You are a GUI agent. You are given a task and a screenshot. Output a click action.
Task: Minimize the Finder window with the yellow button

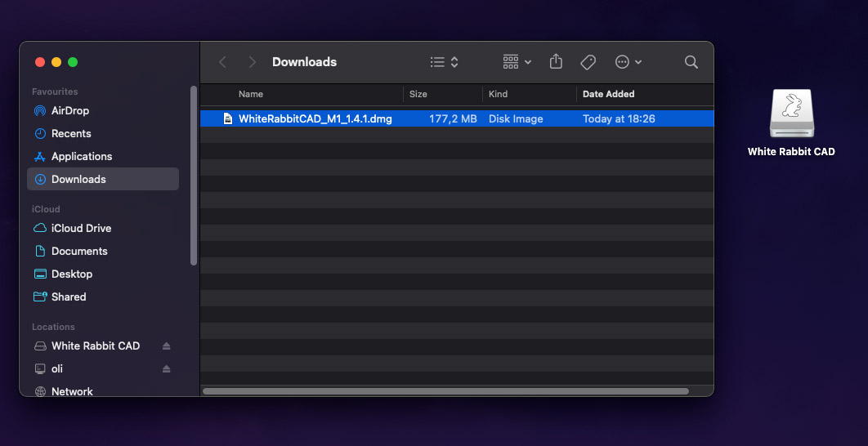[56, 62]
